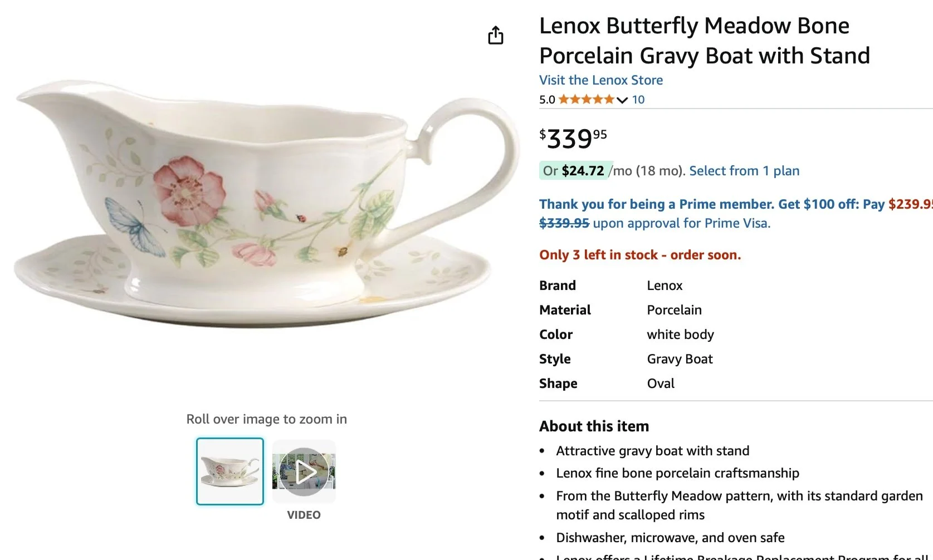Viewport: 933px width, 560px height.
Task: Click the share icon above the product image
Action: 495,35
